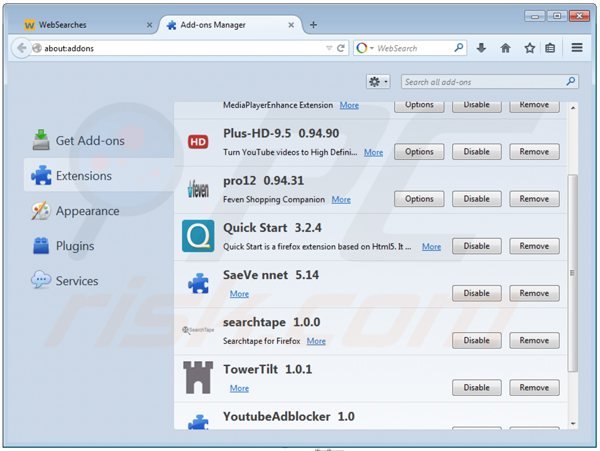This screenshot has height=451, width=600.
Task: Focus the about:addons URL field
Action: tap(183, 48)
